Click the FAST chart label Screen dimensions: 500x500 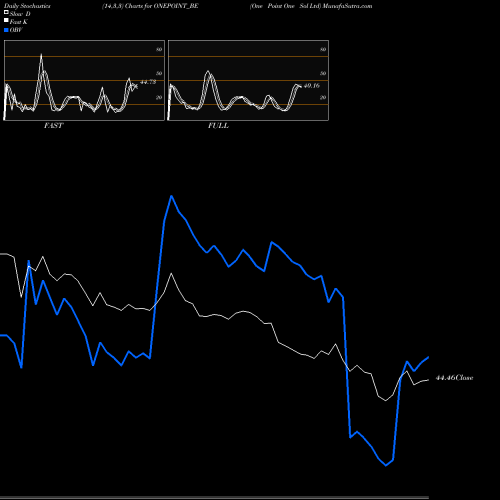coord(53,126)
